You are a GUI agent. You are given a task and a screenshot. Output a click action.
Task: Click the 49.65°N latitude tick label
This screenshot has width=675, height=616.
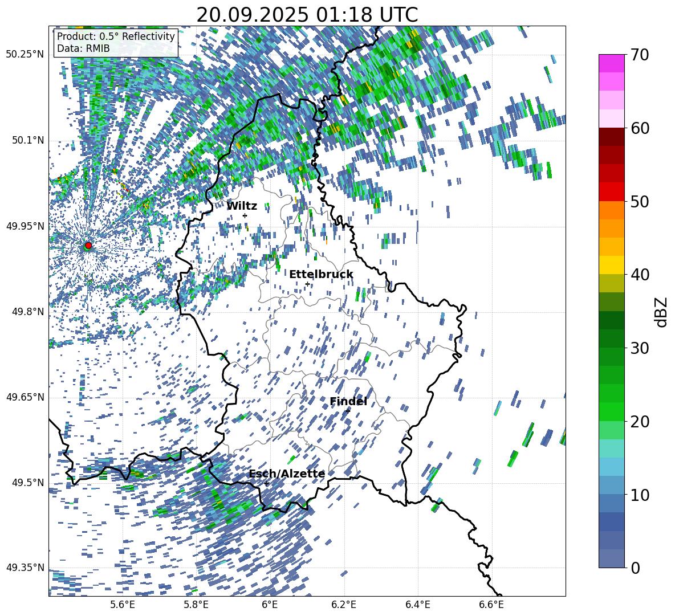point(25,397)
